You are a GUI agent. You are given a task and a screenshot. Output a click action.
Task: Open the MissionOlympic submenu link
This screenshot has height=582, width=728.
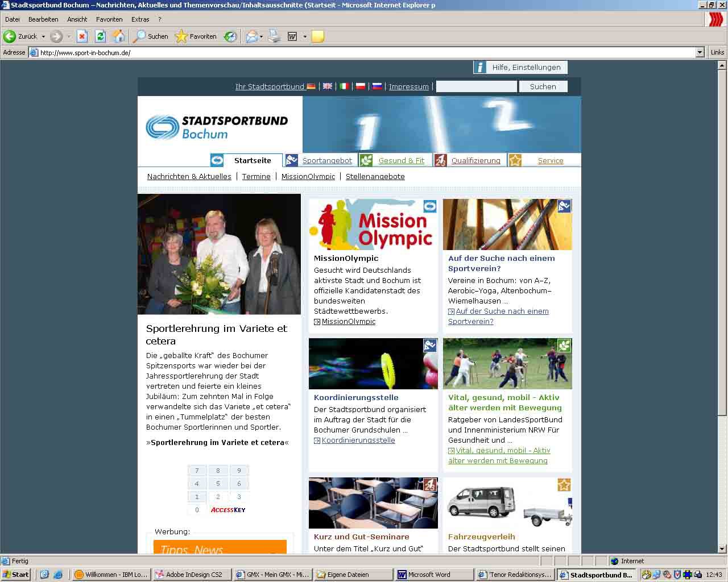[x=308, y=177]
